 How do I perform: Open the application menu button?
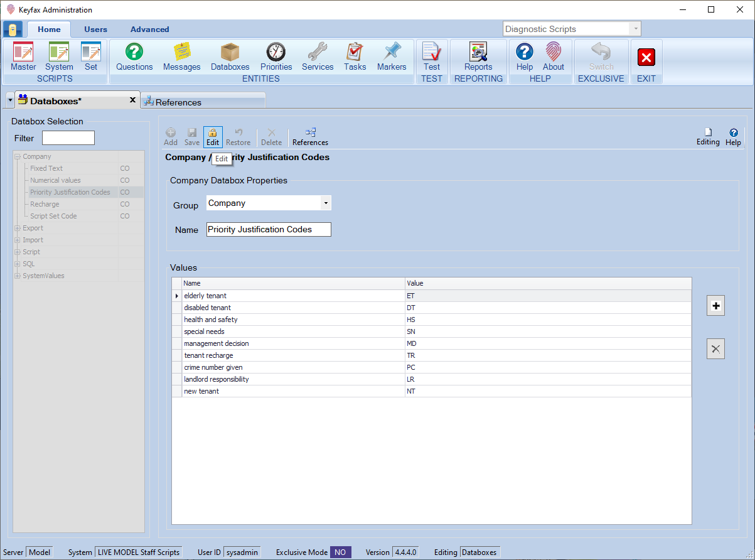[x=13, y=30]
